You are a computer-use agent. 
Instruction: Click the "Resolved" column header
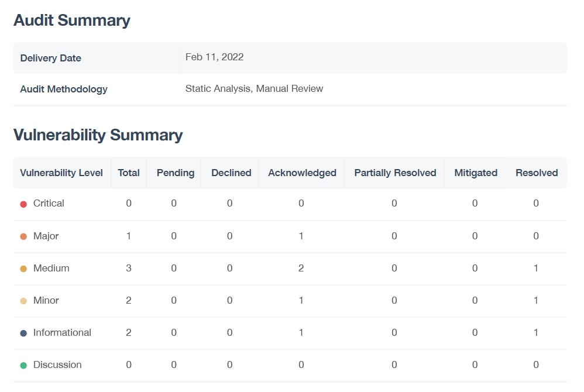tap(537, 173)
